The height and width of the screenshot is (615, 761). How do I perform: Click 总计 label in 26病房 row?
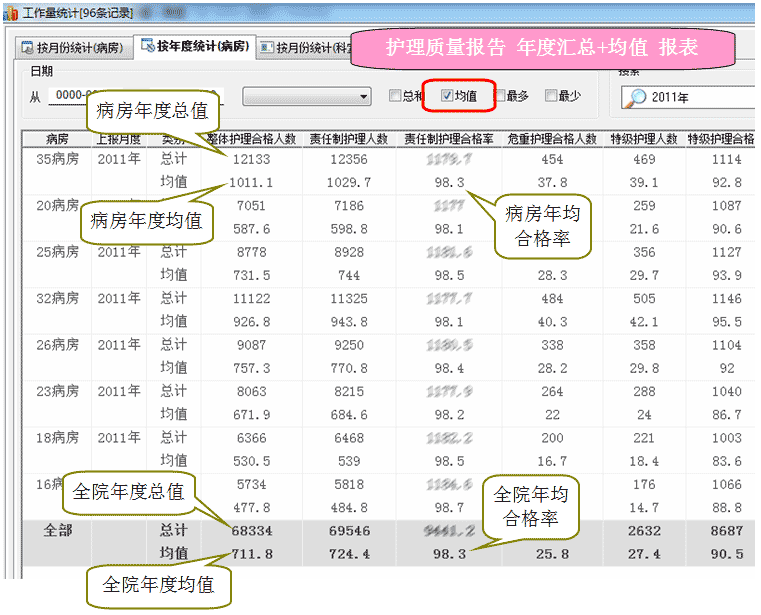[173, 345]
